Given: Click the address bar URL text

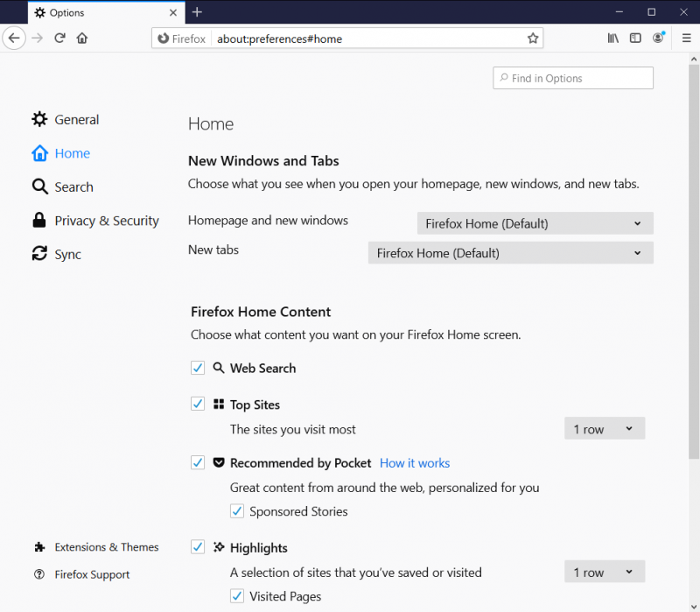Looking at the screenshot, I should (x=279, y=39).
